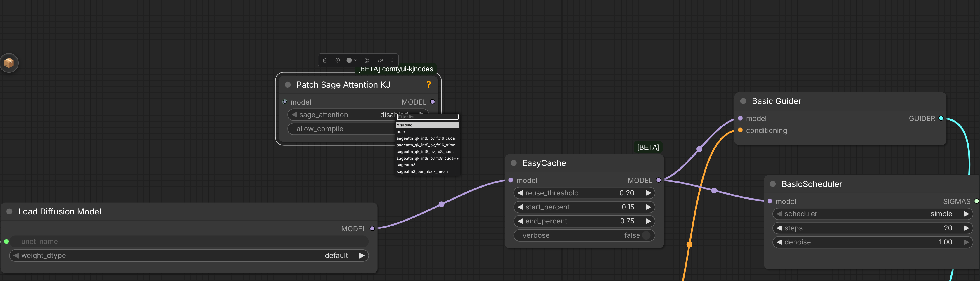Collapse the Patch Sage Attention KJ node dot
The width and height of the screenshot is (980, 281).
[x=288, y=85]
